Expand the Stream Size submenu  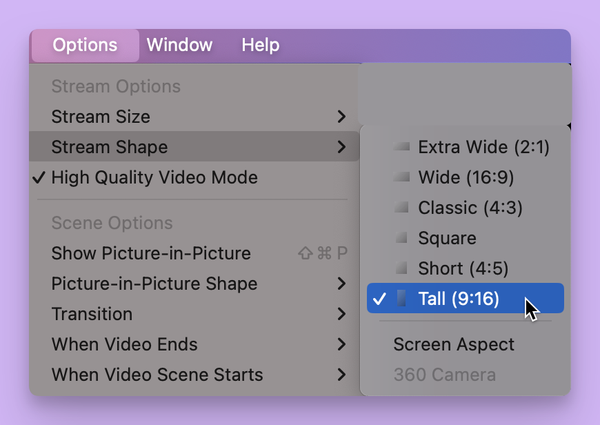(342, 117)
